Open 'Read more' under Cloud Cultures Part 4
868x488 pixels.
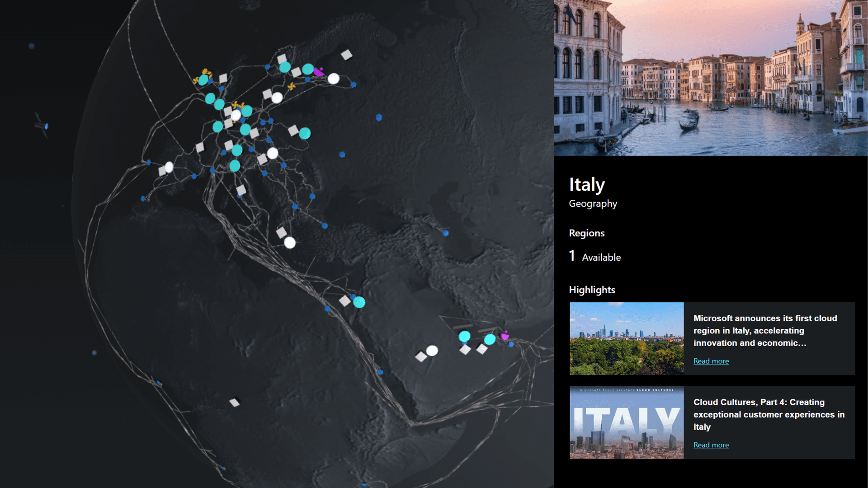point(711,445)
